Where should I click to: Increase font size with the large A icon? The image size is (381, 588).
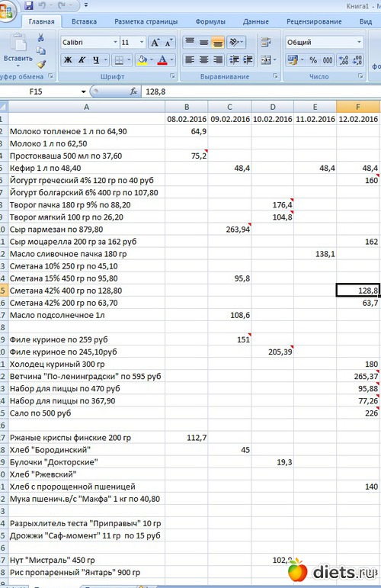[155, 43]
